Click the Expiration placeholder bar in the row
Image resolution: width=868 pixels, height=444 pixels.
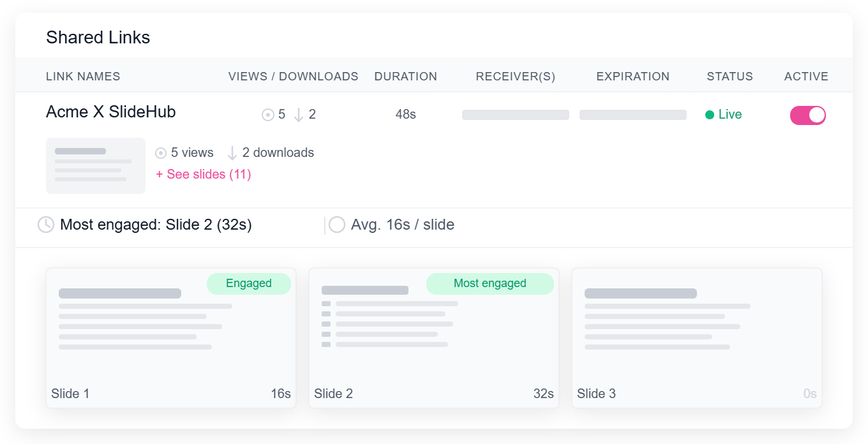click(633, 115)
